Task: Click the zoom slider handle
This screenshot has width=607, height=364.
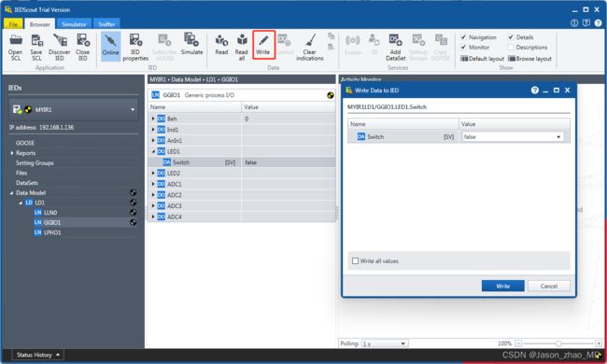Action: pos(558,343)
